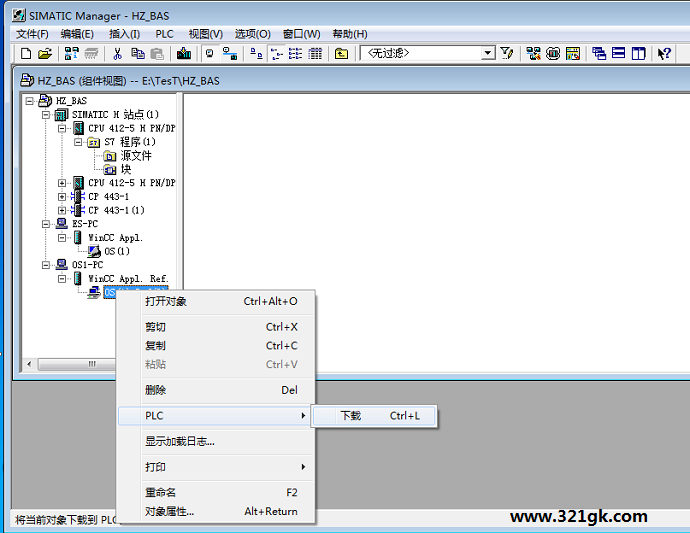Viewport: 690px width, 533px height.
Task: Select the 源文件 tree item
Action: click(x=136, y=156)
